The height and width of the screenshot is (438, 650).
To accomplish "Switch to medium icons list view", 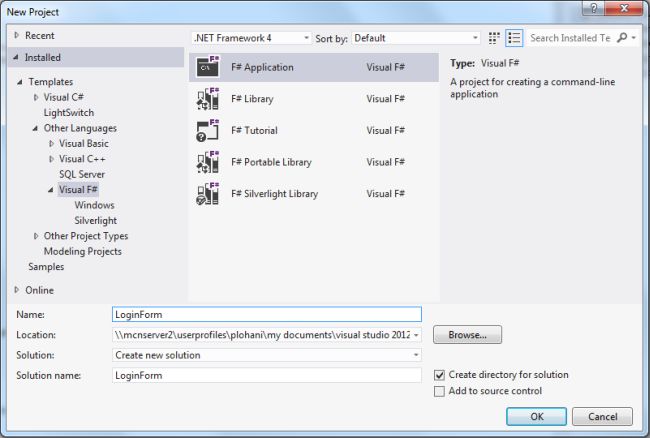I will coord(514,38).
